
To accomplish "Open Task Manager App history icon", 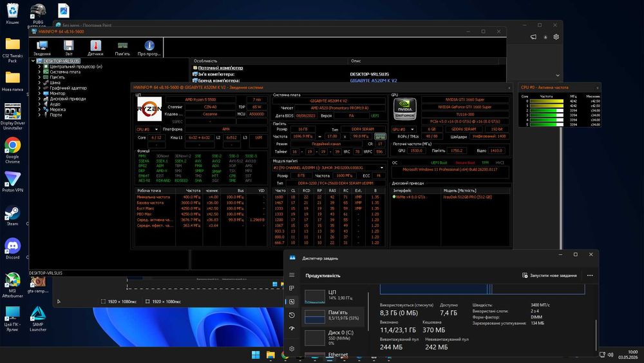I will tap(292, 315).
